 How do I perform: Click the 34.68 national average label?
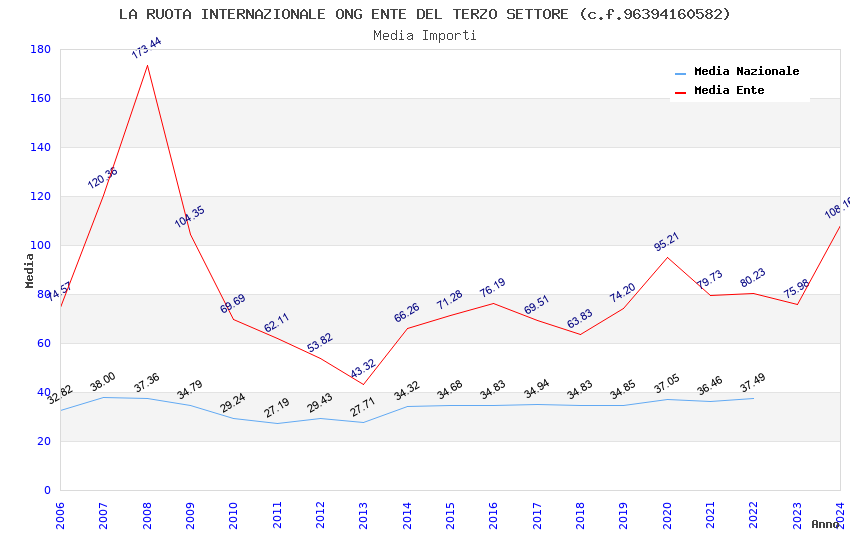tap(449, 390)
